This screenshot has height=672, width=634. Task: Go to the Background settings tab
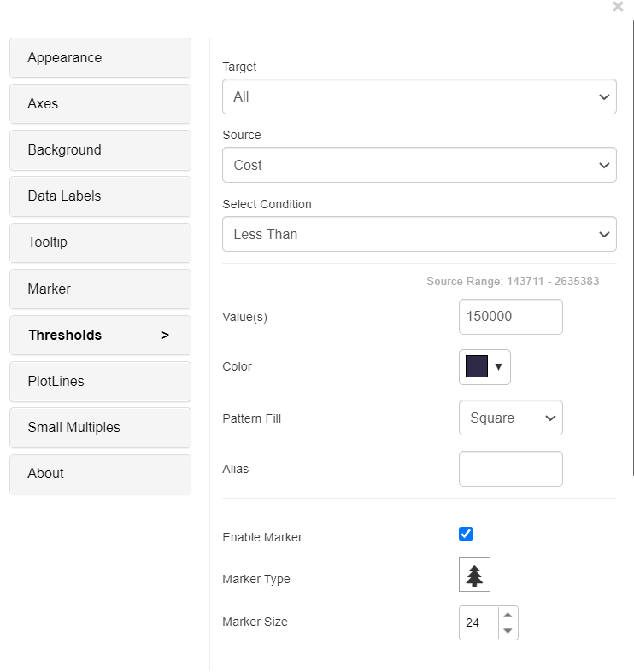tap(100, 150)
